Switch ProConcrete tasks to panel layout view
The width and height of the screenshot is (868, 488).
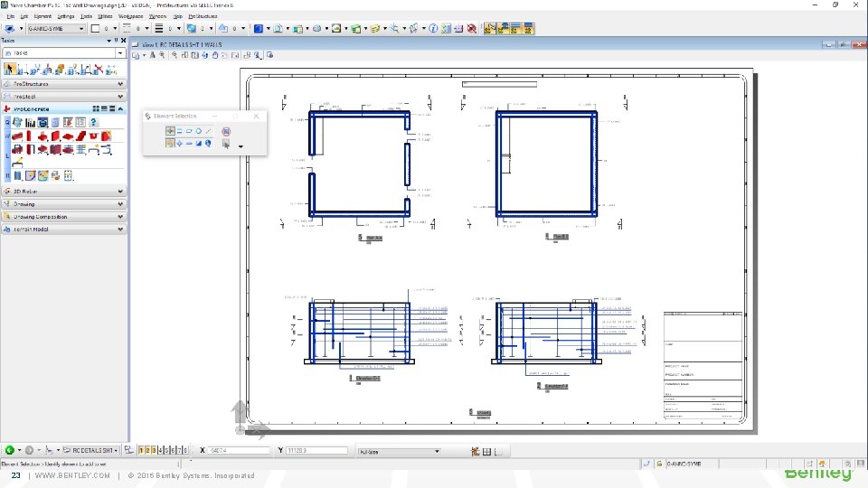tap(112, 109)
